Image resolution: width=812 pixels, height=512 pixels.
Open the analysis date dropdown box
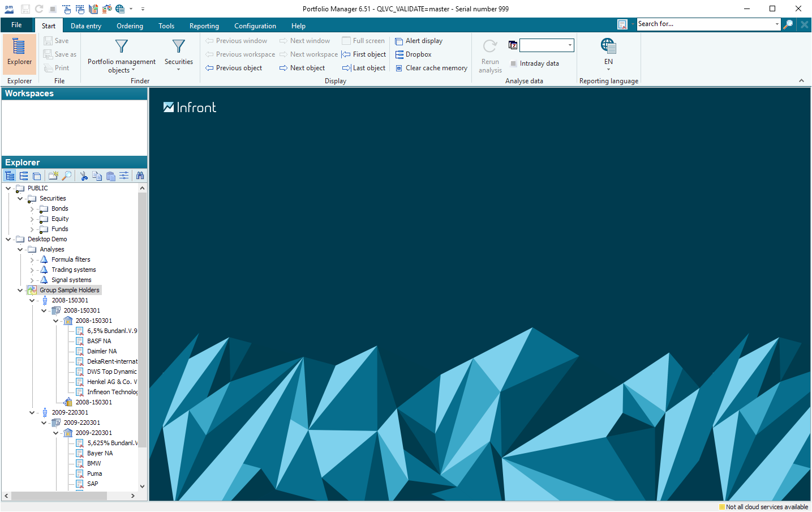(570, 45)
